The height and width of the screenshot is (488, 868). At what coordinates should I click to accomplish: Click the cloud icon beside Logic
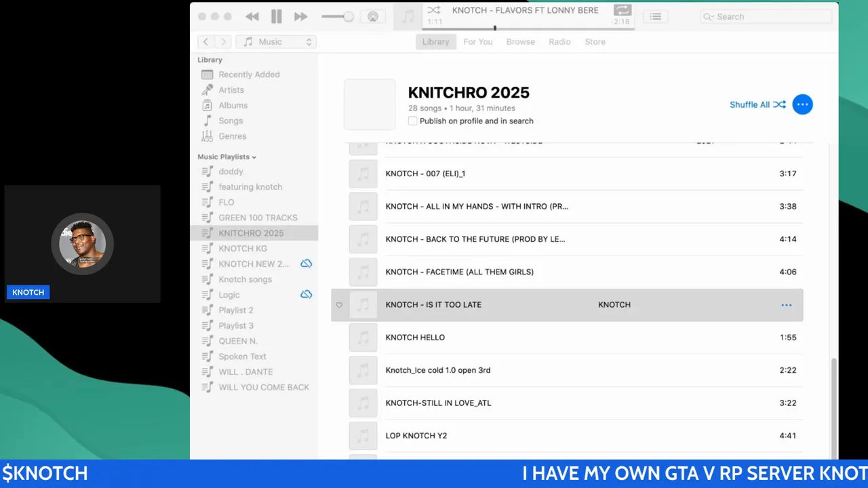[x=307, y=294]
